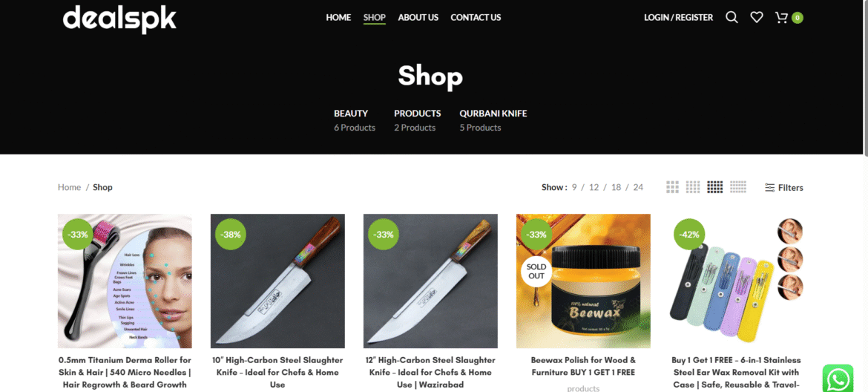Open the Derma Roller product image
Viewport: 868px width, 392px height.
pos(125,281)
